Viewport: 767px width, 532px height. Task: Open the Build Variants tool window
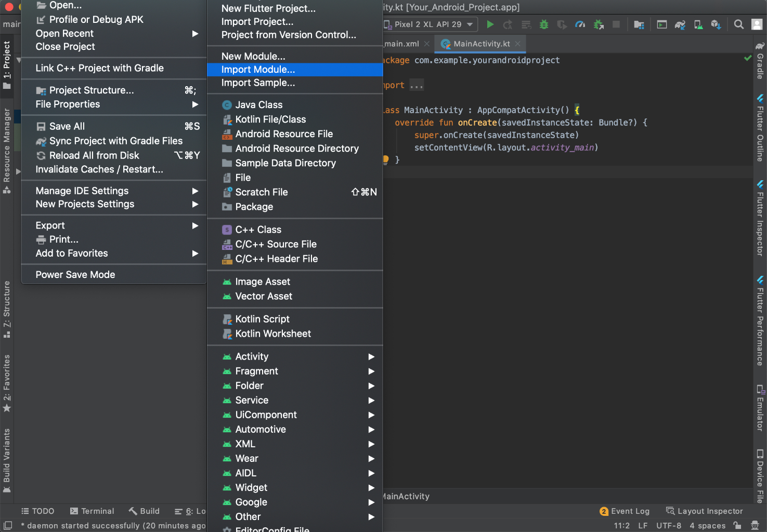pyautogui.click(x=7, y=460)
